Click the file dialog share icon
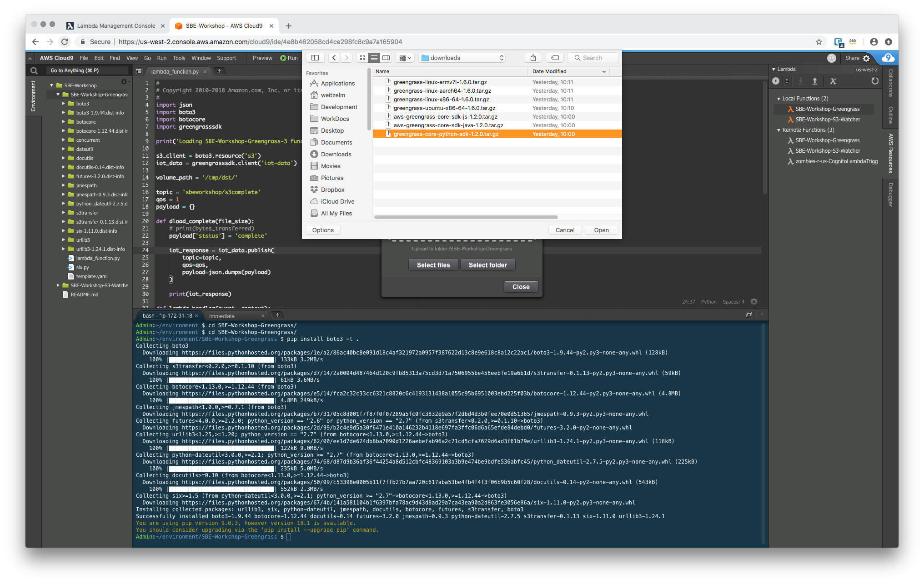The image size is (924, 584). coord(533,58)
